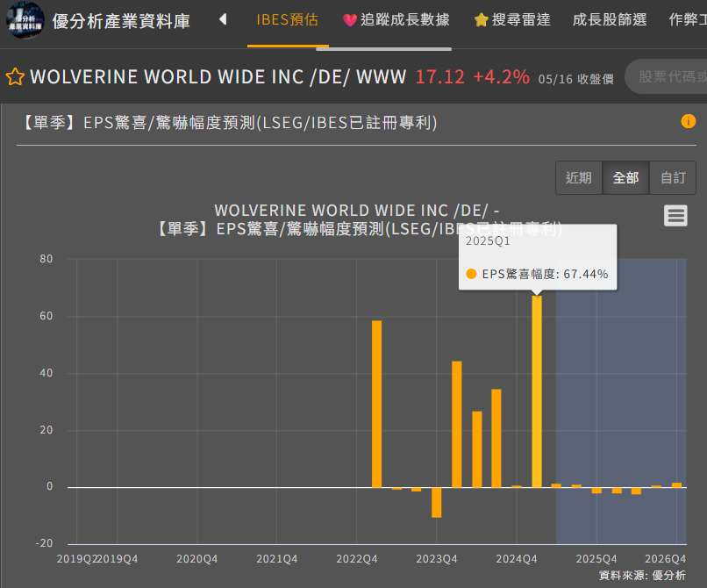Screen dimensions: 707x588
Task: Click the 2024Q4 x-axis label
Action: (x=517, y=559)
